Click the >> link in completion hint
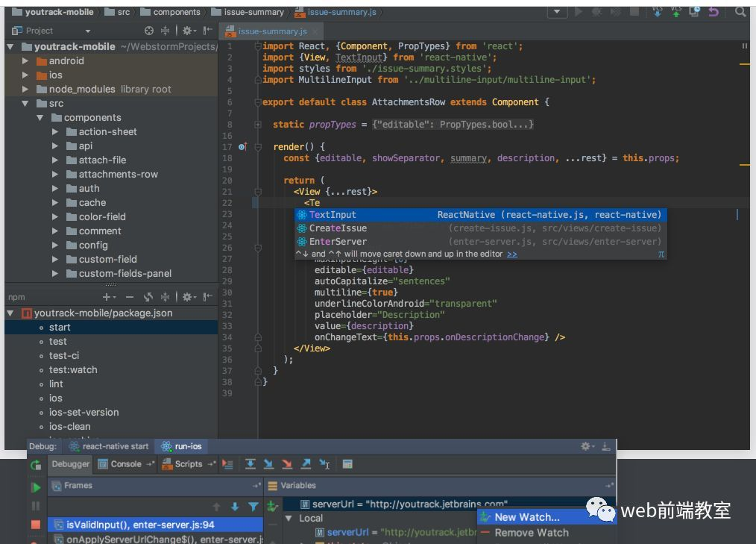Viewport: 756px width, 544px height. [x=512, y=254]
